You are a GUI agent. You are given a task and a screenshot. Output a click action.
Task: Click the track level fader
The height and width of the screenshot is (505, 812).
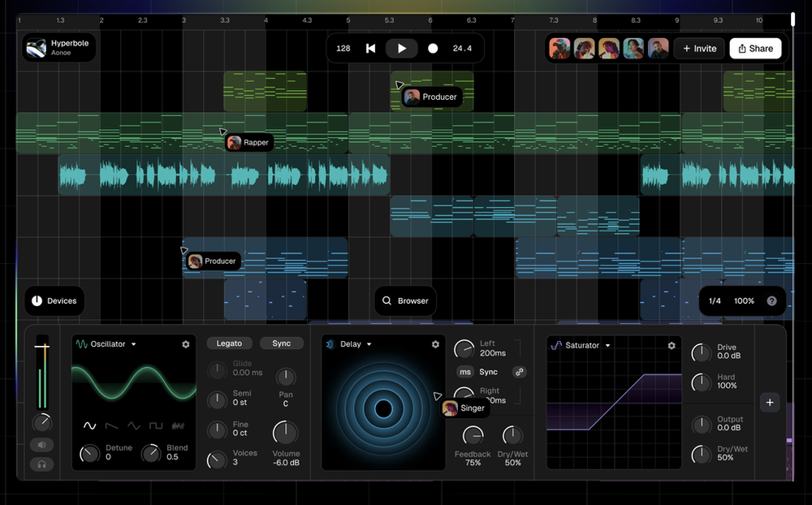[41, 347]
